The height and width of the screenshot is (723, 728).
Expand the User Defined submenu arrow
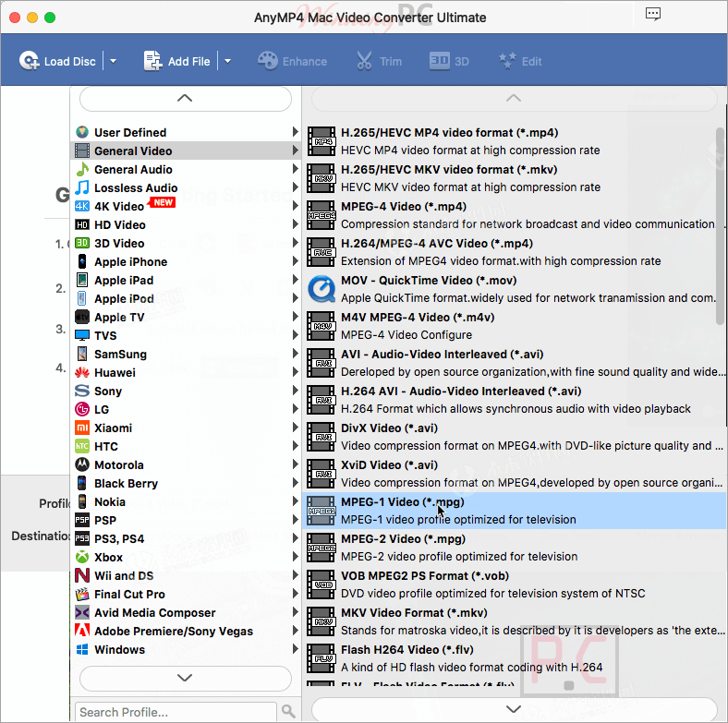tap(295, 132)
